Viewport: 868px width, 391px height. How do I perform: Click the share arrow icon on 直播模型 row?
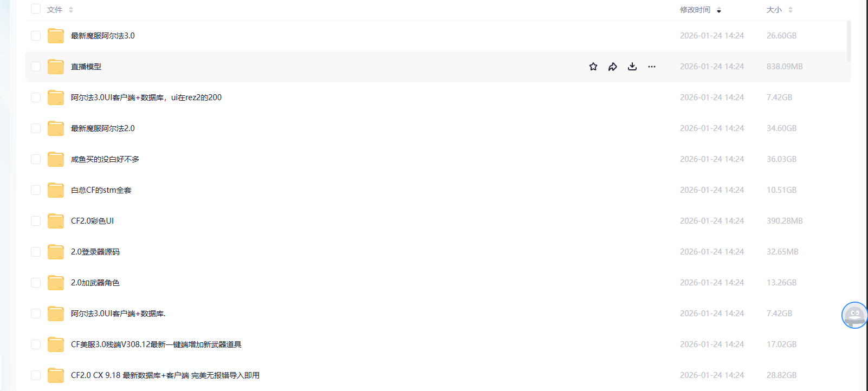click(x=613, y=67)
